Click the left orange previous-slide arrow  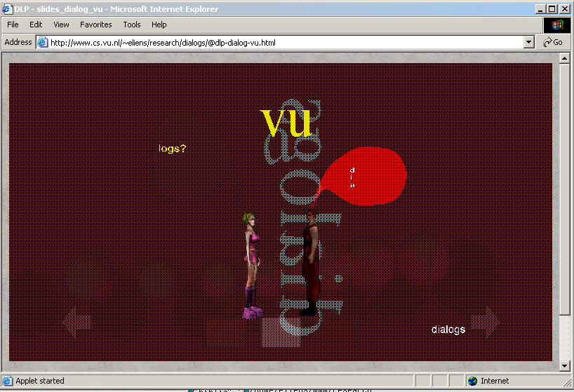pyautogui.click(x=77, y=321)
